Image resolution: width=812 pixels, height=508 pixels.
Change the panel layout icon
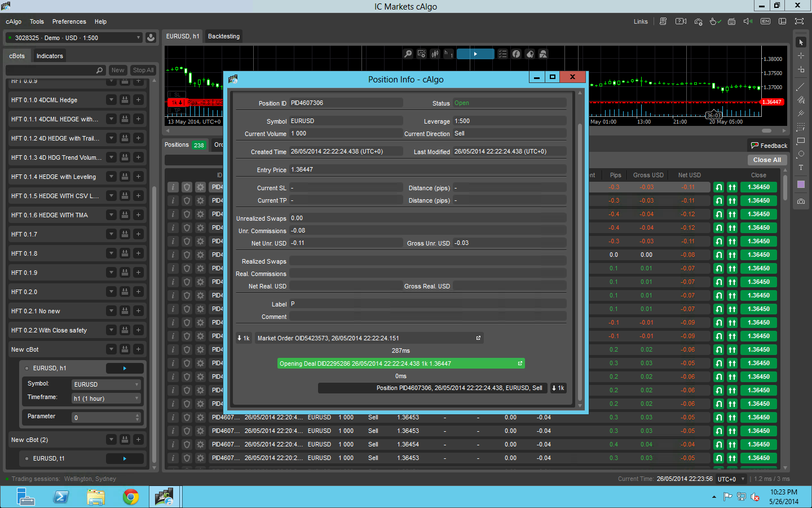coord(782,21)
